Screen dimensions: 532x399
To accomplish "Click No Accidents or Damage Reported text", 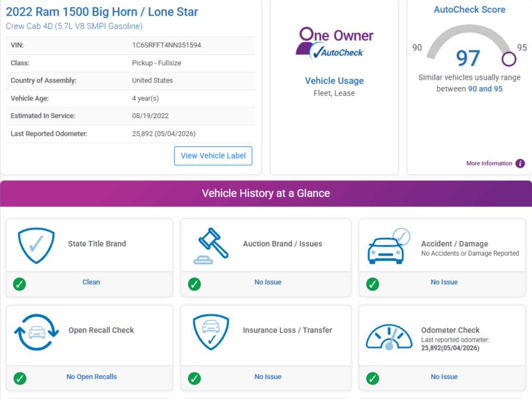I will click(470, 253).
